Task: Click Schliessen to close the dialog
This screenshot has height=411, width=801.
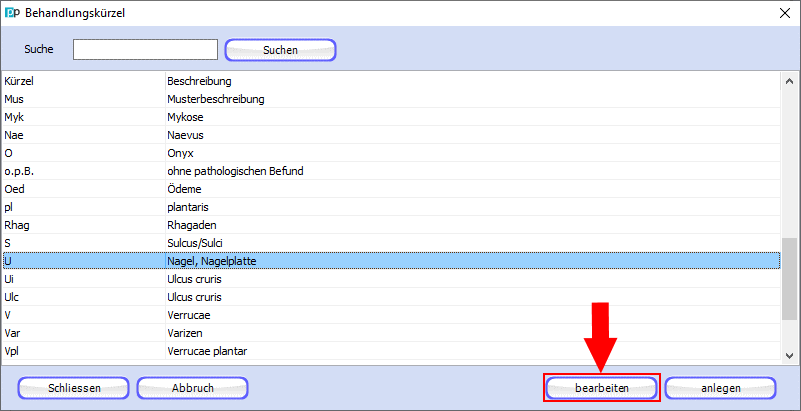Action: point(74,387)
